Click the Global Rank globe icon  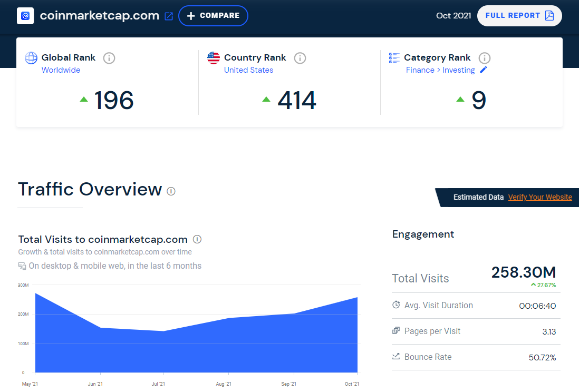[31, 58]
